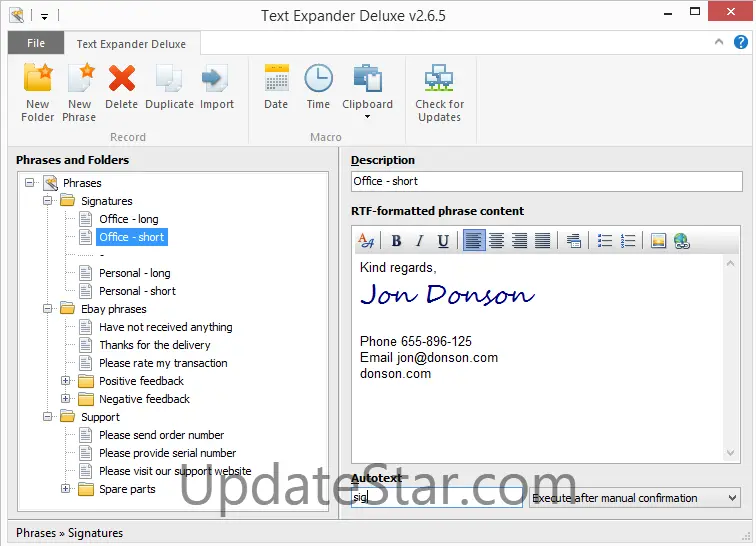Toggle bulleted list
The height and width of the screenshot is (546, 756).
point(605,240)
